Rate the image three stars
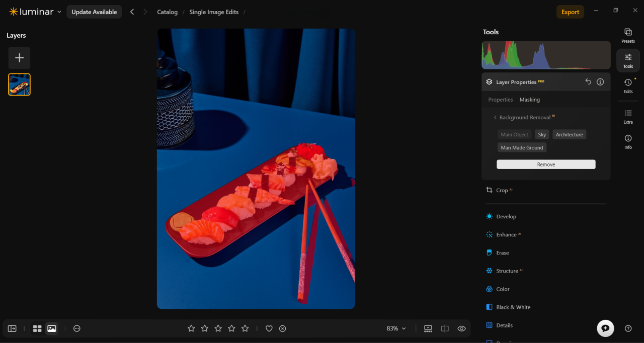The image size is (644, 343). (x=218, y=328)
